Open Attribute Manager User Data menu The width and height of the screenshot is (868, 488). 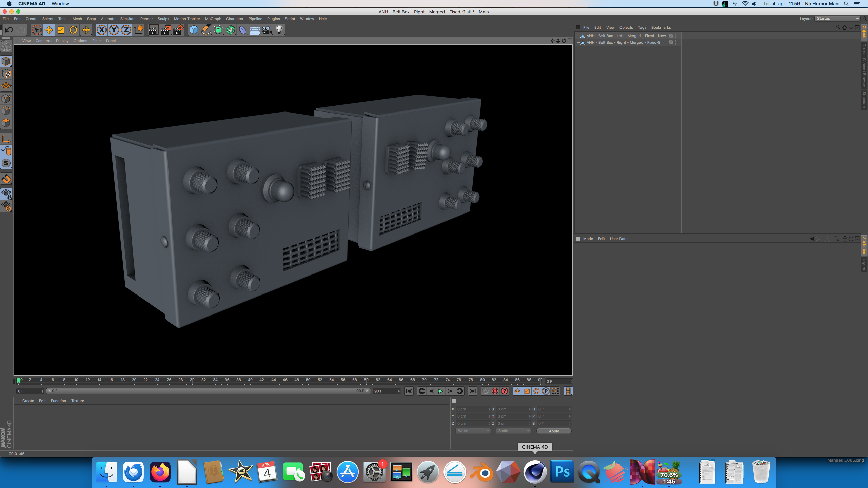[x=618, y=239]
